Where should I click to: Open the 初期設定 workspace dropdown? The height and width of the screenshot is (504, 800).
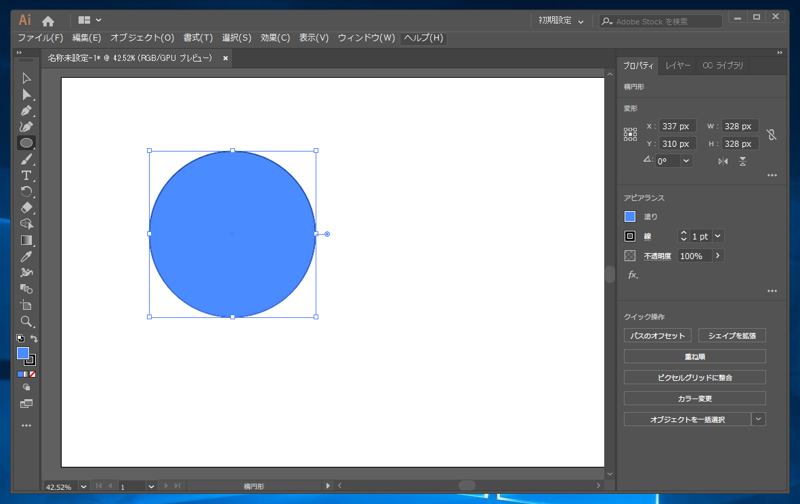click(x=560, y=21)
